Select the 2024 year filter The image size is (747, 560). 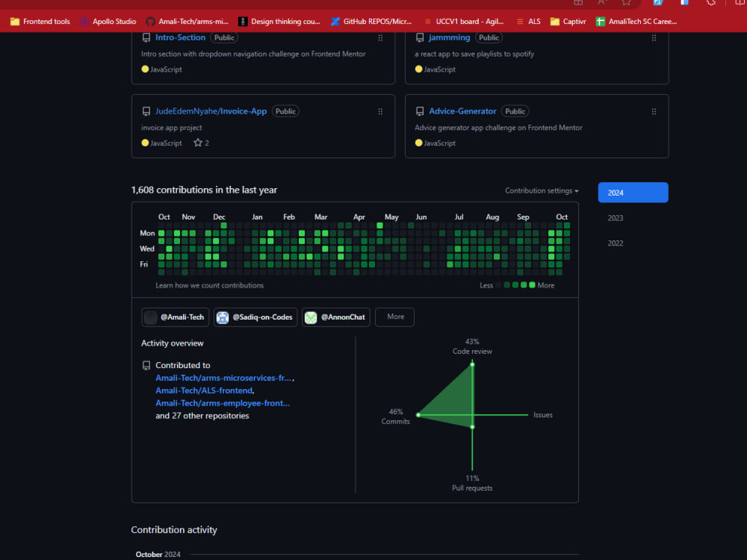[x=633, y=193]
